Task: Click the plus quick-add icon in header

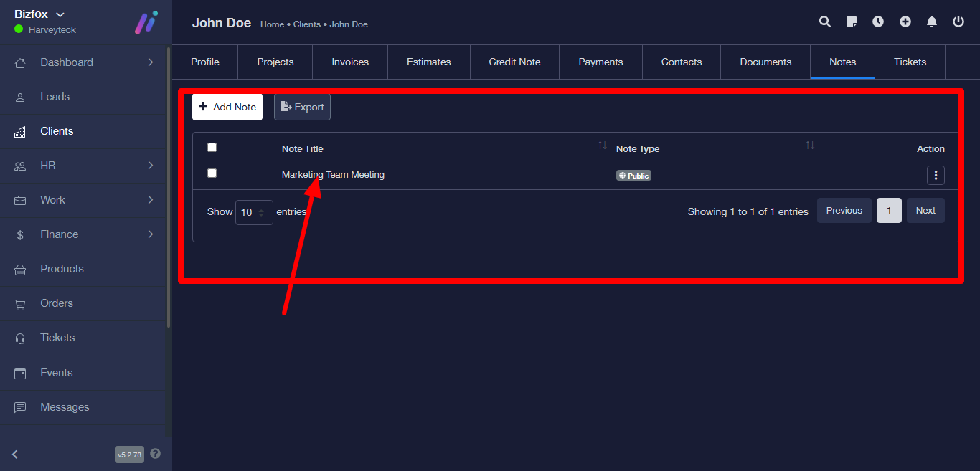Action: pyautogui.click(x=905, y=22)
